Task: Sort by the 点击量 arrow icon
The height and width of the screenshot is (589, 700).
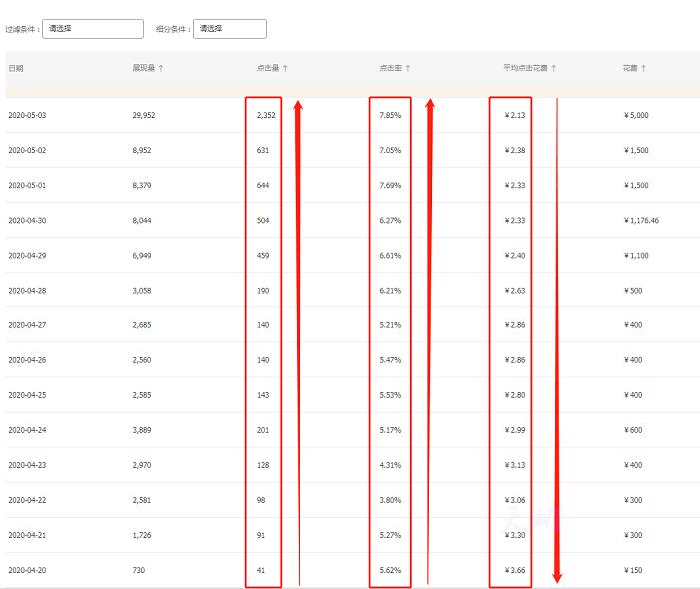Action: click(285, 68)
